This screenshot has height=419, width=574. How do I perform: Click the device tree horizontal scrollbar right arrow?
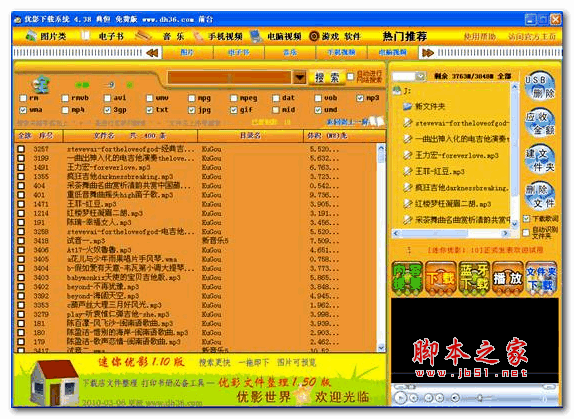(x=506, y=233)
